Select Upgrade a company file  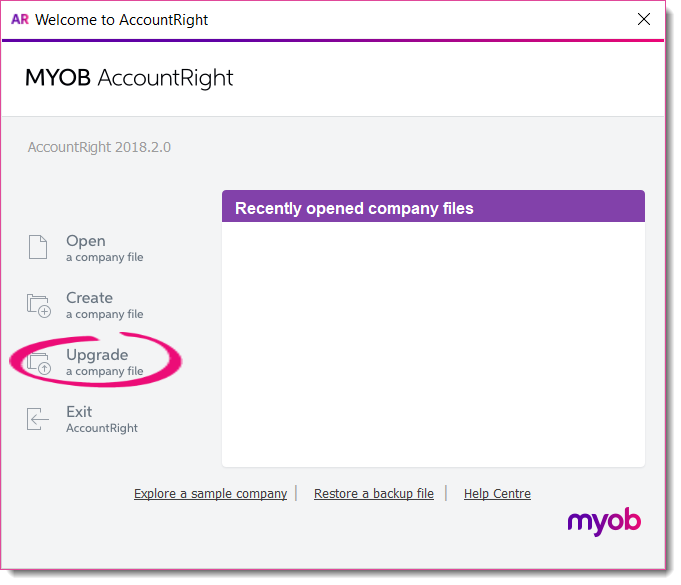tap(86, 363)
